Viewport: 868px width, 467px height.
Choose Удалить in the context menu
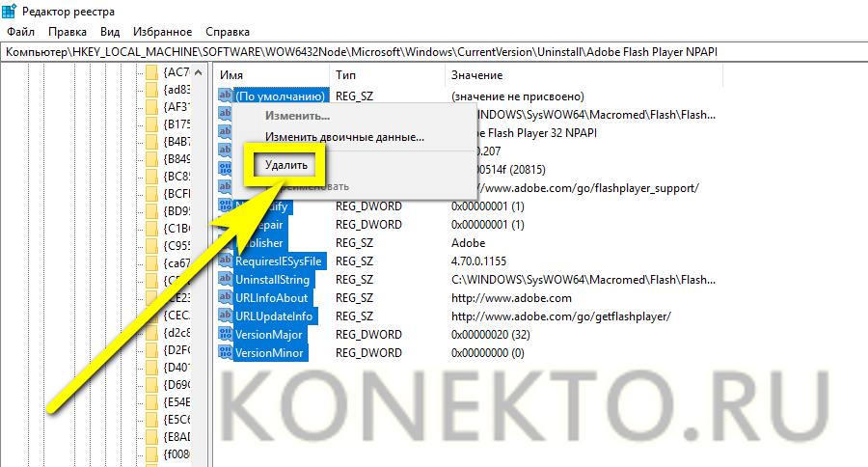point(286,165)
